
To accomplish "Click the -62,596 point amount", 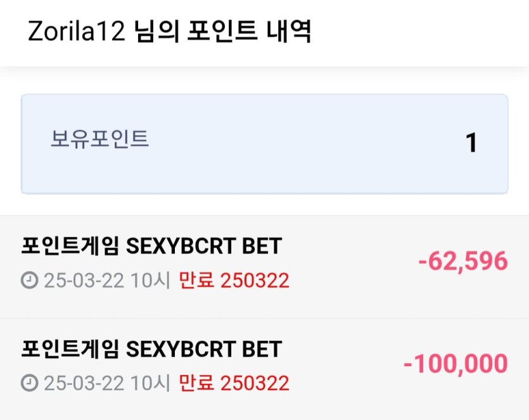I will [463, 261].
